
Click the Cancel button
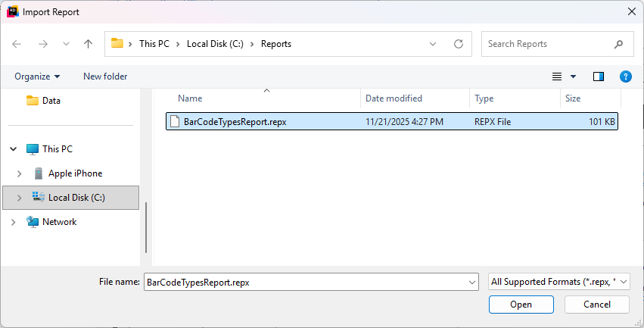[x=597, y=305]
